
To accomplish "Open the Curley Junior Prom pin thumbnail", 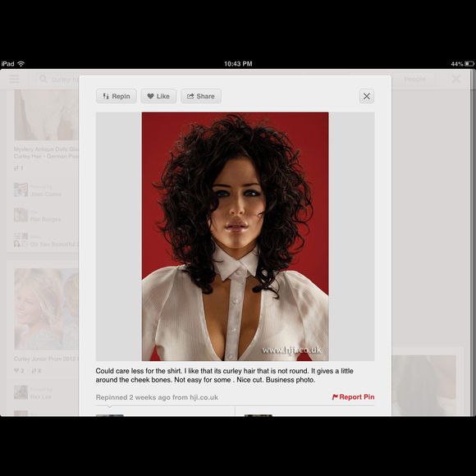I will pos(47,309).
